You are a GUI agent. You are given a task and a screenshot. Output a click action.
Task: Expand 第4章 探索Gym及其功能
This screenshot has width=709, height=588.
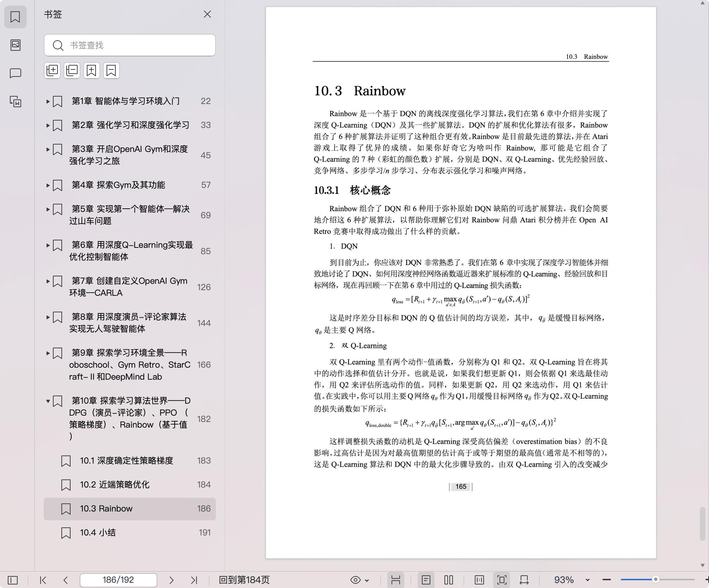point(48,185)
